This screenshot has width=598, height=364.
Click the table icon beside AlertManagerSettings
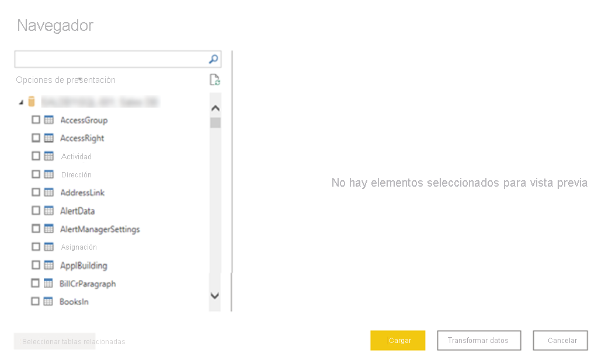pos(49,229)
